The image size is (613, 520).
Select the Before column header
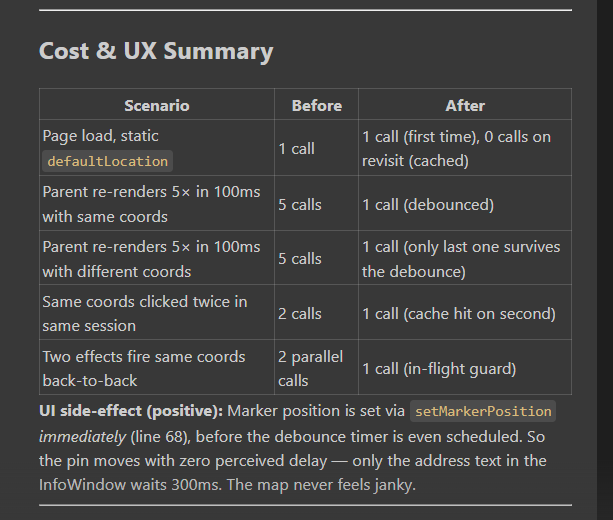pyautogui.click(x=316, y=106)
